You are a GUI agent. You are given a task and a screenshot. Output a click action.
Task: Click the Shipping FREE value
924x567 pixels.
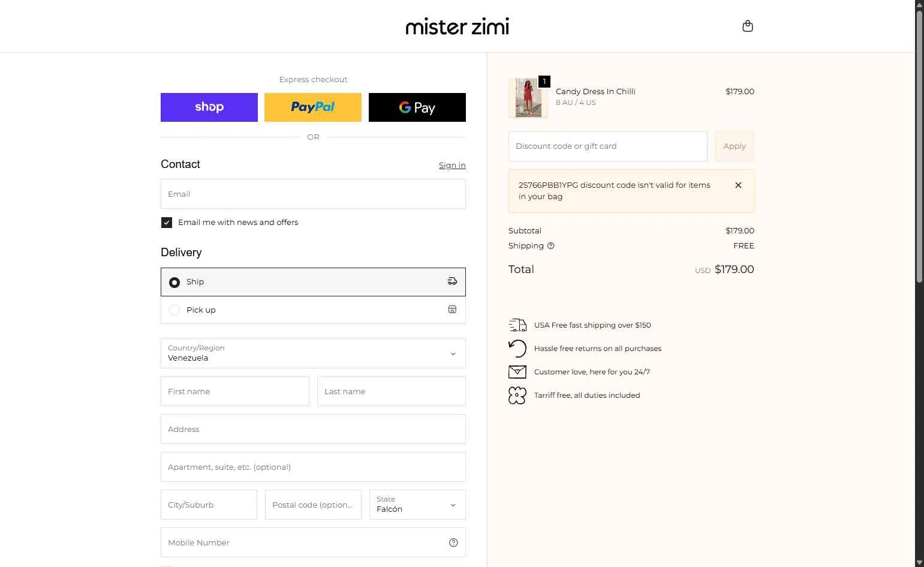[744, 246]
